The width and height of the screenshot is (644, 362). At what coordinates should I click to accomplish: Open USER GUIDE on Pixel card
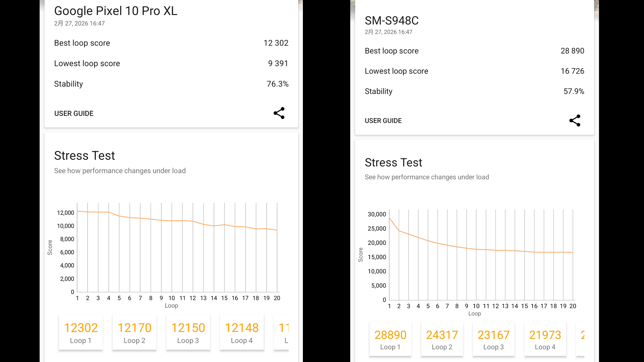[74, 114]
